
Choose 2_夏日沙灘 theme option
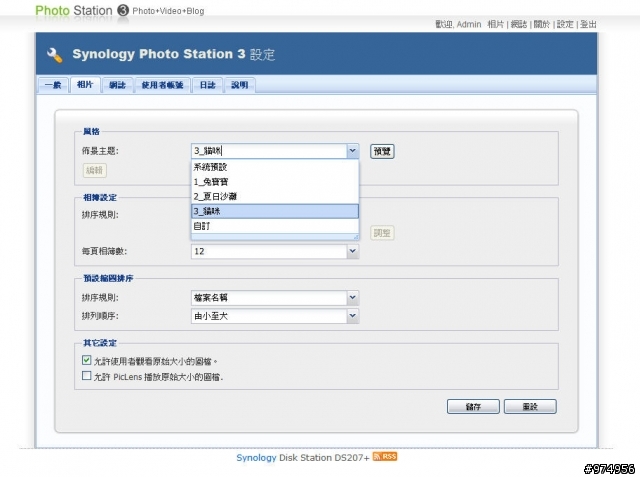click(275, 196)
